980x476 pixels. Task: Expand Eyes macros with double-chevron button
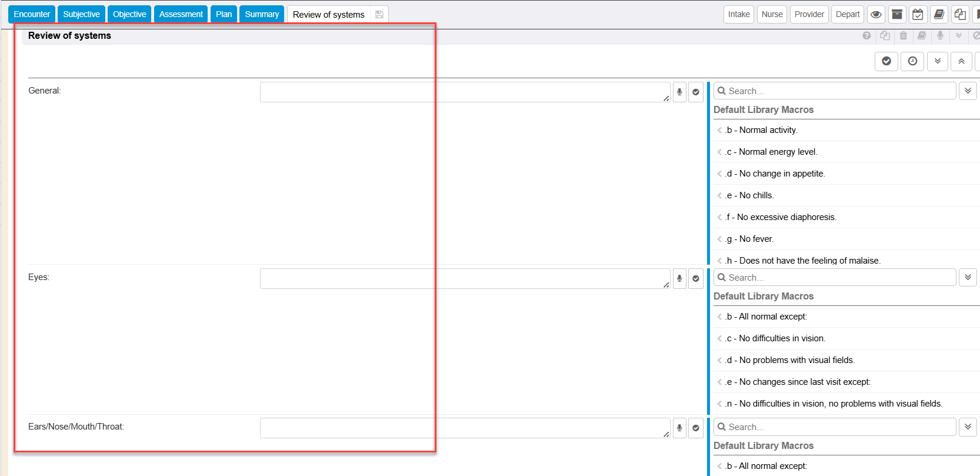click(x=968, y=277)
